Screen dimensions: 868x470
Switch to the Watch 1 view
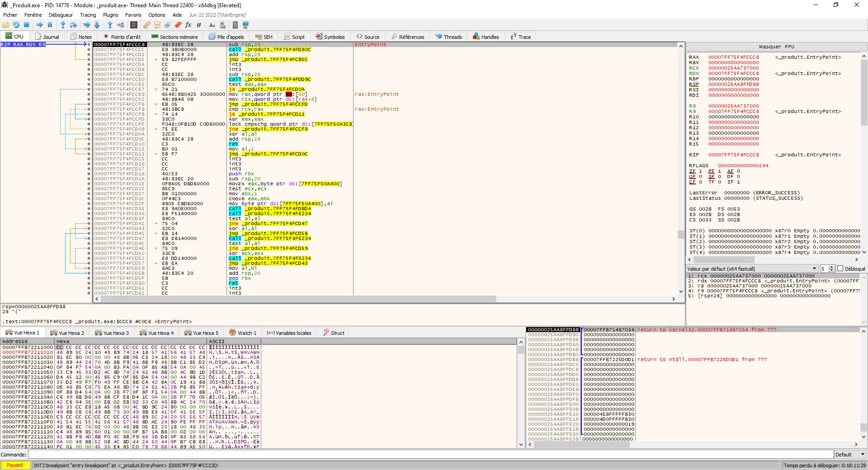[x=243, y=333]
